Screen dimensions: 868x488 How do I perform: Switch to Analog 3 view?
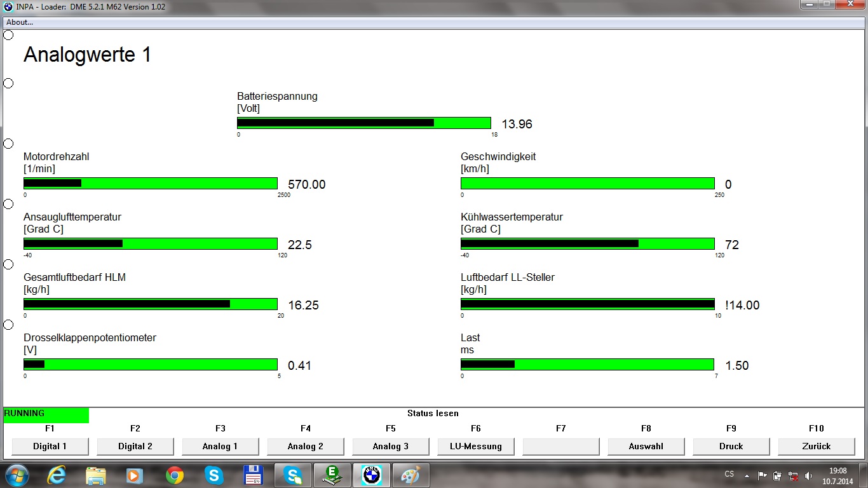(391, 447)
